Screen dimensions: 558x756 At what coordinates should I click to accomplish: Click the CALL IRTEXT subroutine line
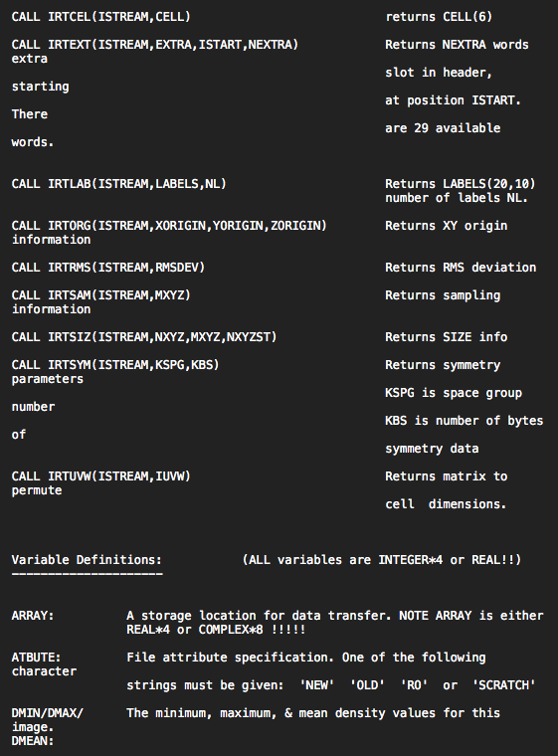tap(155, 45)
